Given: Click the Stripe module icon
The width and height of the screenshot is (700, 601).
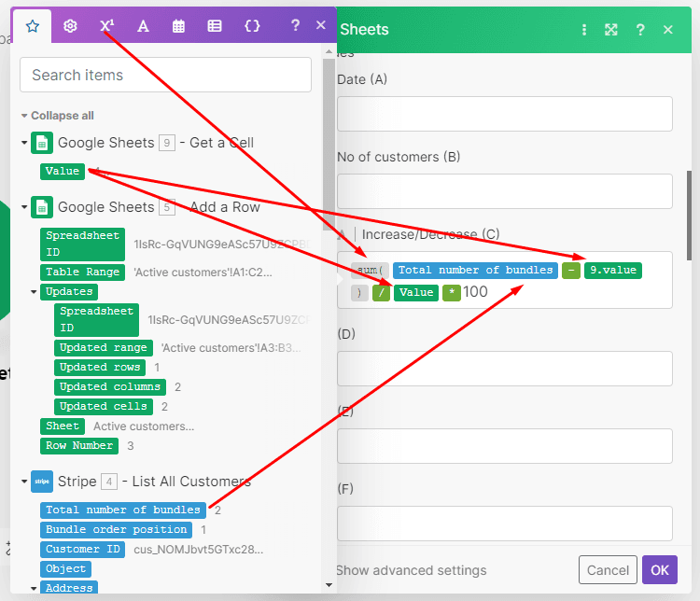Looking at the screenshot, I should 42,482.
